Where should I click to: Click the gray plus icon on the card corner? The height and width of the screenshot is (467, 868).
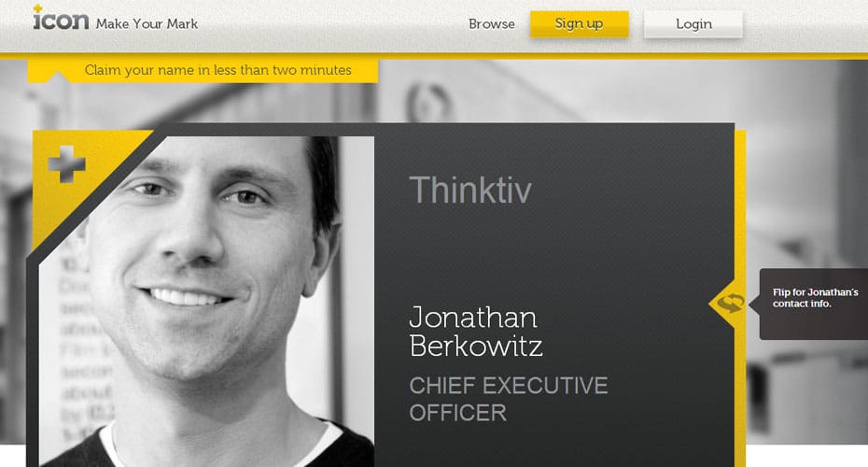67,164
